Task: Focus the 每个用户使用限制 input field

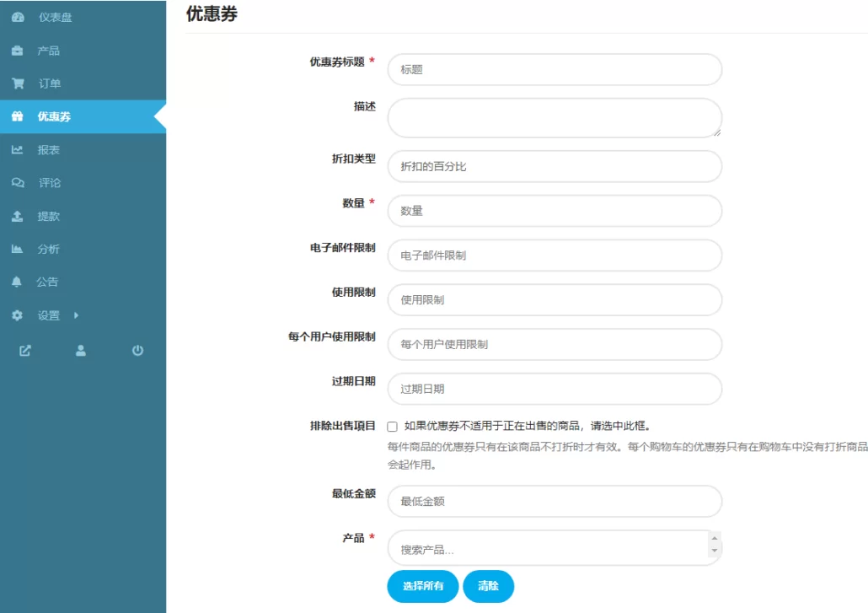Action: tap(555, 344)
